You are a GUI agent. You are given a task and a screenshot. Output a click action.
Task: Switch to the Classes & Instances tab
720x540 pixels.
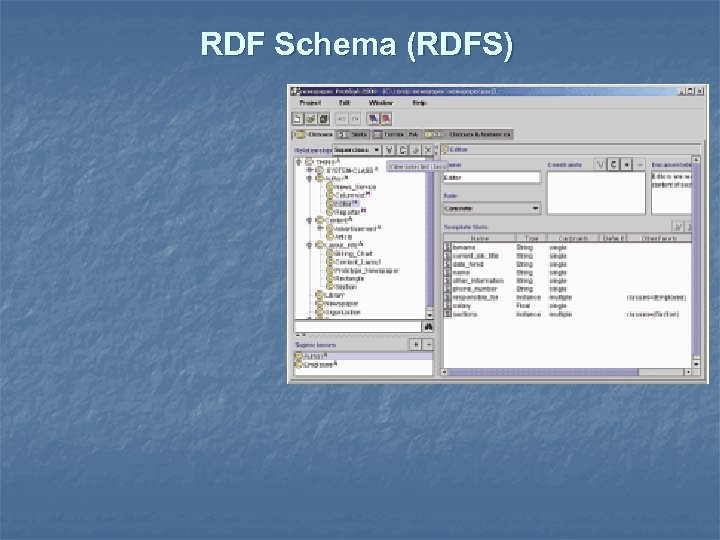[467, 135]
